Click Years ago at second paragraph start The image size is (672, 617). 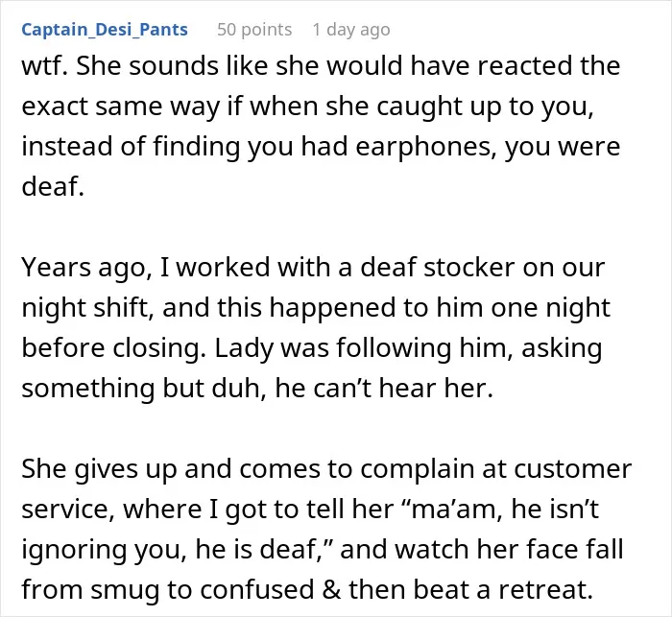click(x=86, y=268)
